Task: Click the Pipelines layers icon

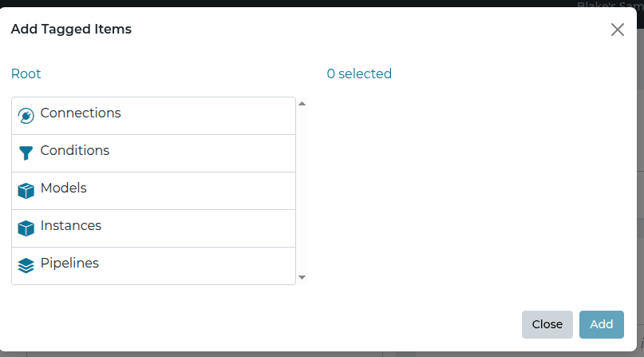Action: (26, 266)
